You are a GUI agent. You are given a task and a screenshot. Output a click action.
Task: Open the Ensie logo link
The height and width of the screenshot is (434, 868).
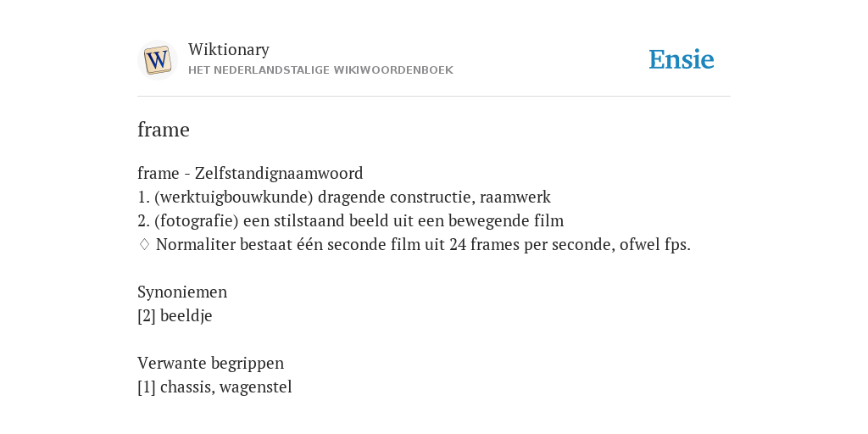[682, 59]
